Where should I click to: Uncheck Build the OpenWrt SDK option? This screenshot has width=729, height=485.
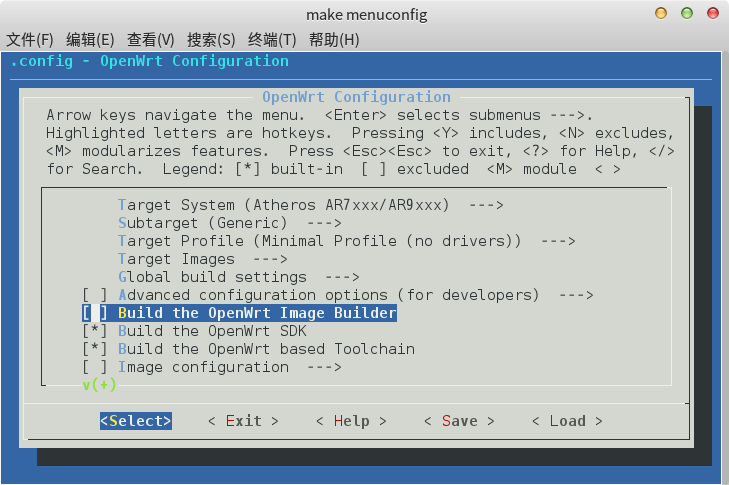(95, 331)
